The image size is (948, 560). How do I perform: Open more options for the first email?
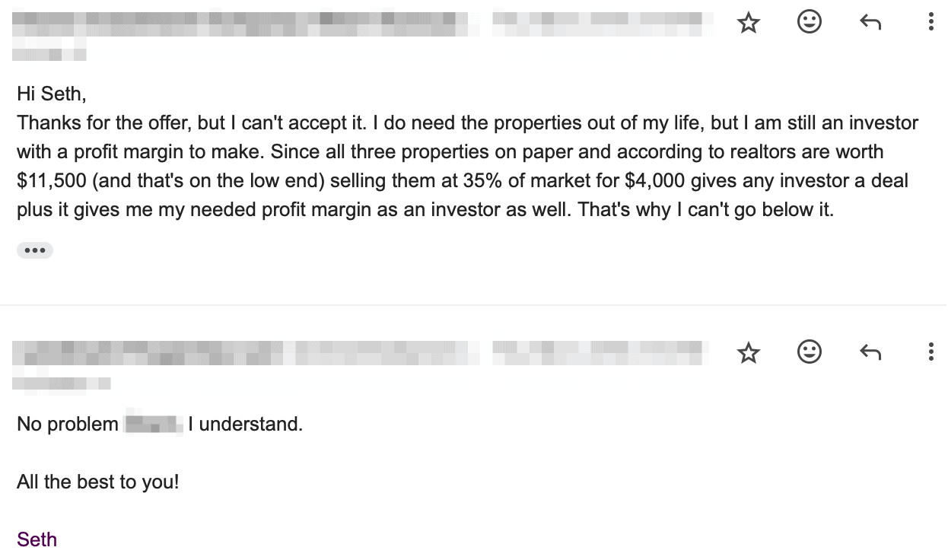[931, 22]
